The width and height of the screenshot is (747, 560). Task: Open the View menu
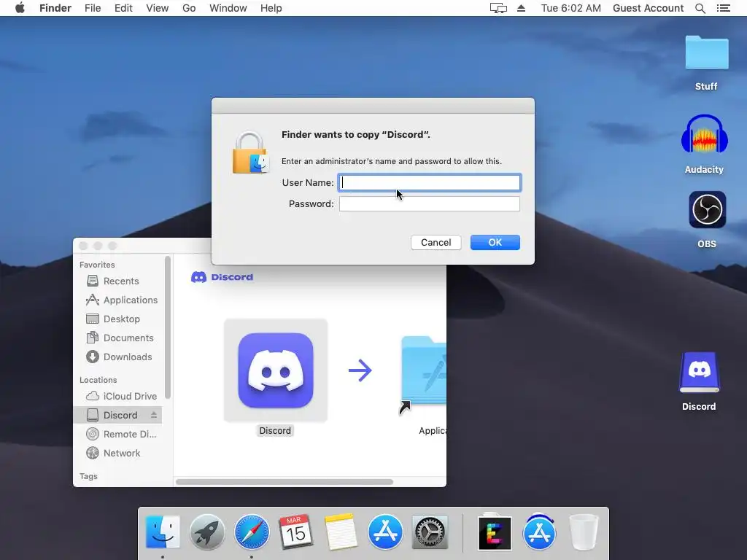click(x=158, y=8)
